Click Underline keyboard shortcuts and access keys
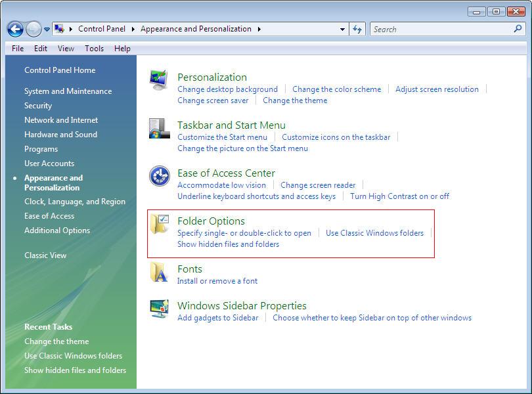Viewport: 532px width, 394px height. click(x=257, y=196)
